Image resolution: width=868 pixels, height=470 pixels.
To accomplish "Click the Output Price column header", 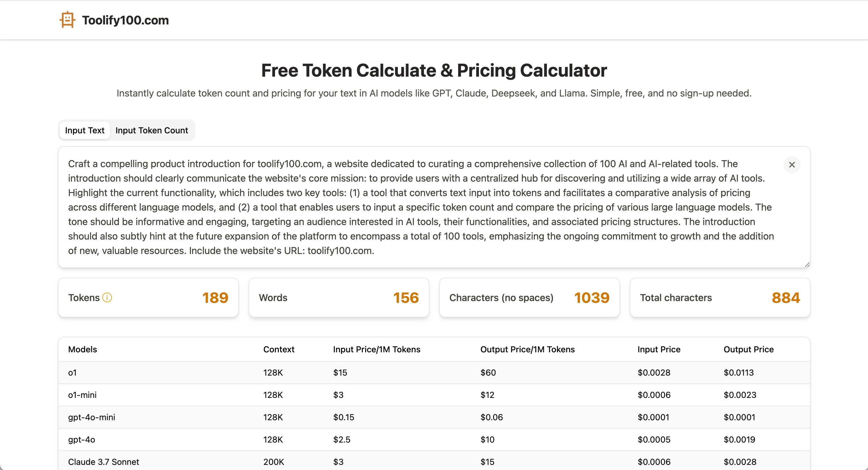I will pyautogui.click(x=748, y=349).
